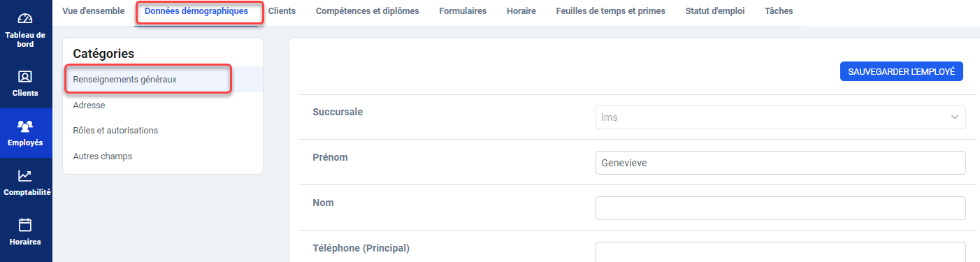980x262 pixels.
Task: Click the Prénom field containing Genevieve
Action: coord(780,163)
